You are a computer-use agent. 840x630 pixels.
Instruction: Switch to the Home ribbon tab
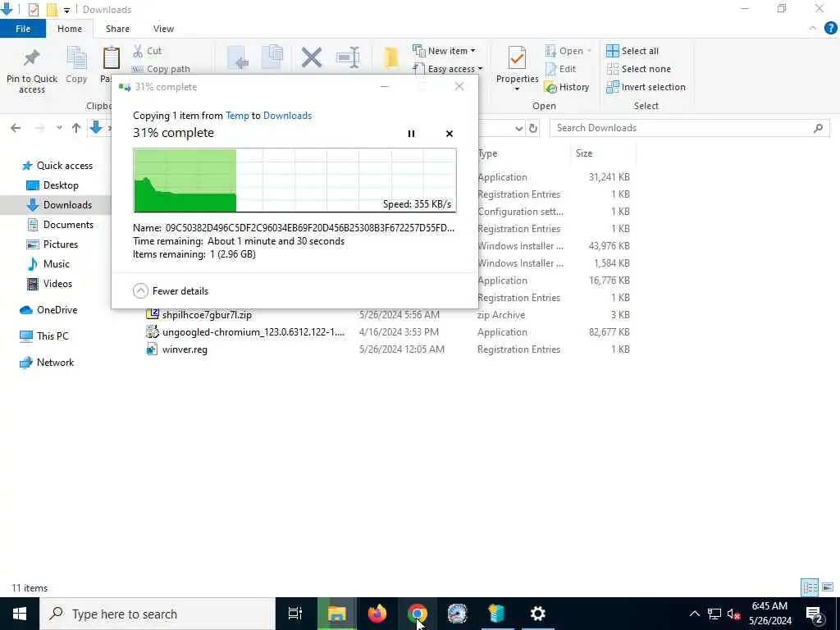click(x=70, y=29)
